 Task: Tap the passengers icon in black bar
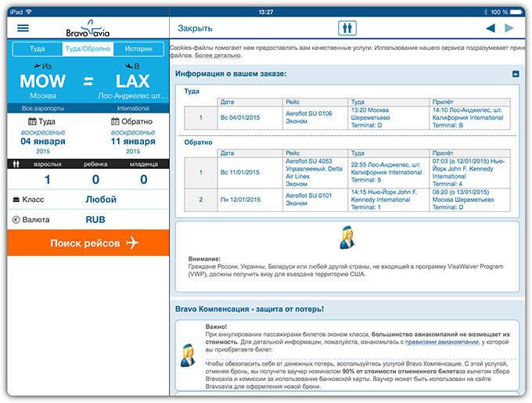coord(16,164)
